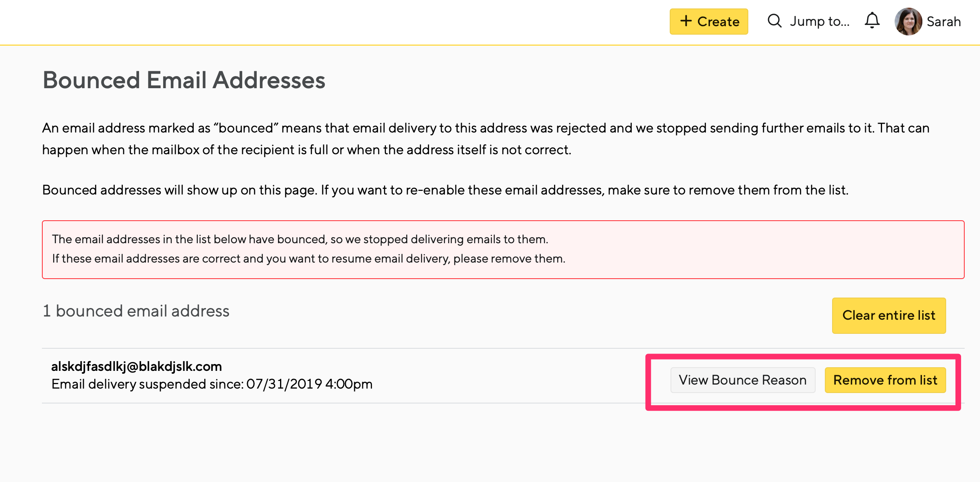Open Sarah's profile avatar photo
Screen dimensions: 980x482
click(x=908, y=21)
